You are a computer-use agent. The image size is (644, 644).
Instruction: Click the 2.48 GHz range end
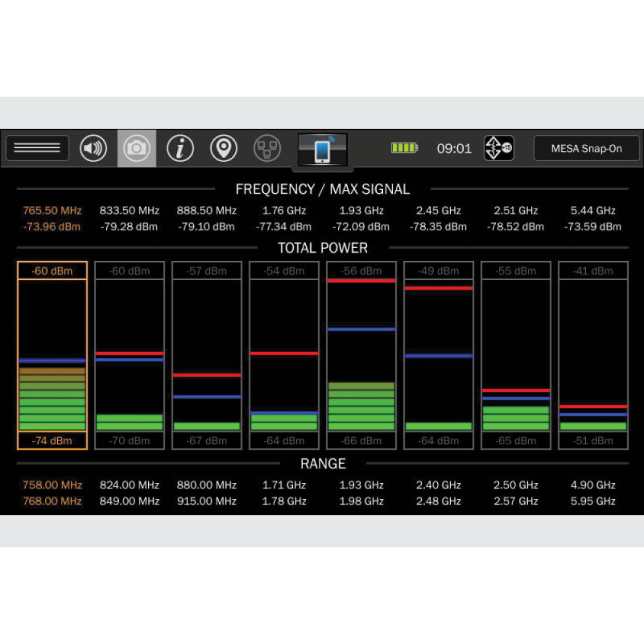[x=439, y=501]
